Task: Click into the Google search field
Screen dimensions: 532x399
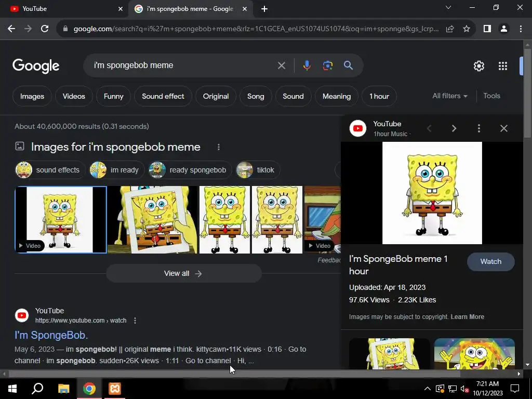Action: pyautogui.click(x=183, y=65)
